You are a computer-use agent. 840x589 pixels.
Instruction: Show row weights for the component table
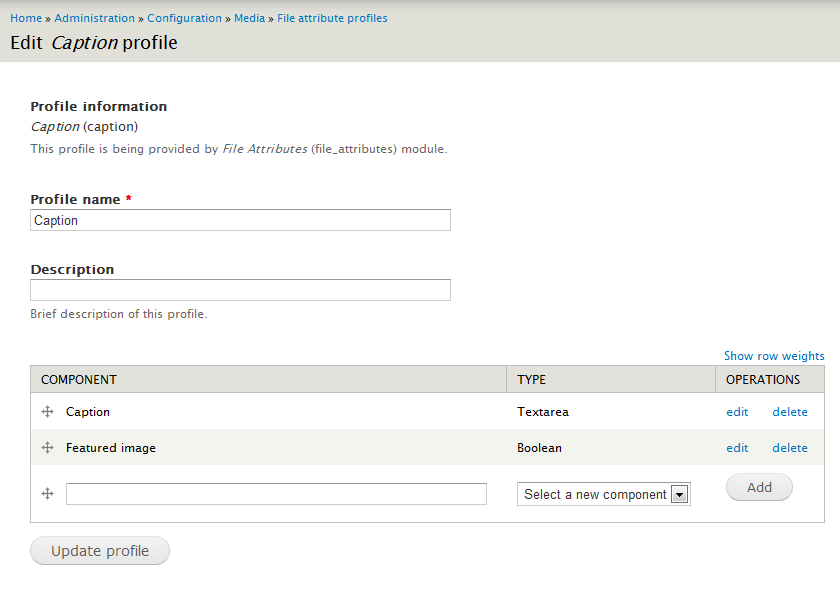tap(774, 355)
